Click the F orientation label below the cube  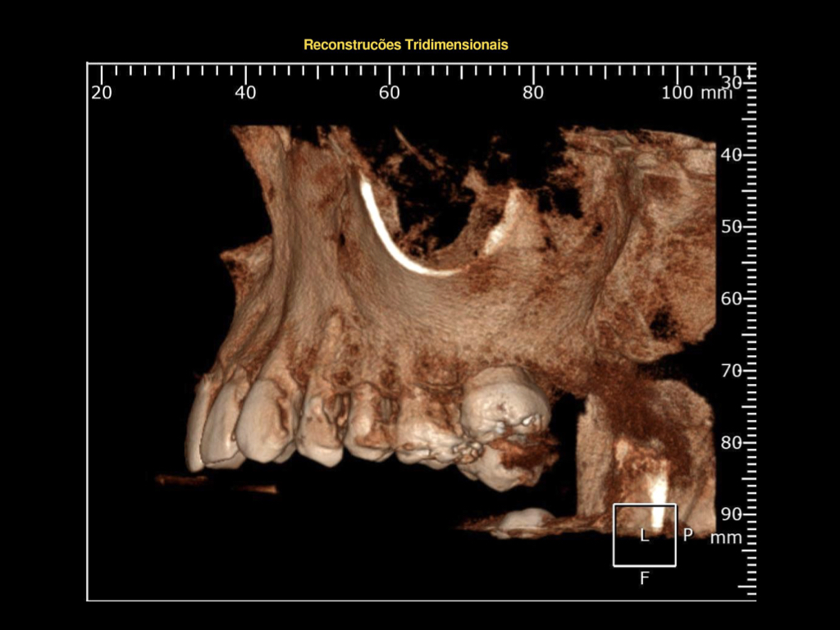(x=645, y=578)
